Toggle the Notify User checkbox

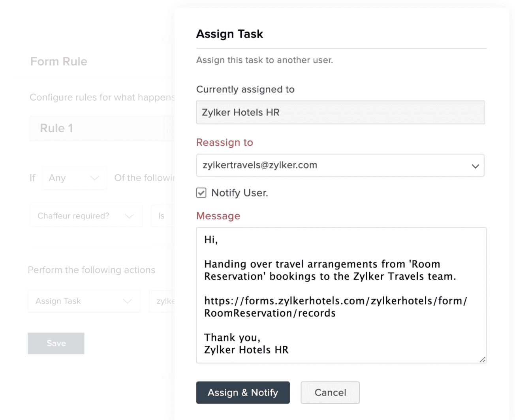click(x=201, y=193)
